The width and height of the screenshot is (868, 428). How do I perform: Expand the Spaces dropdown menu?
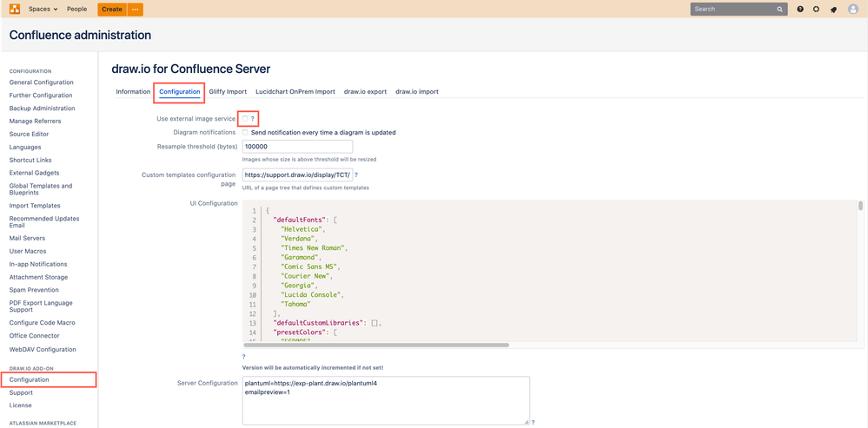coord(43,9)
